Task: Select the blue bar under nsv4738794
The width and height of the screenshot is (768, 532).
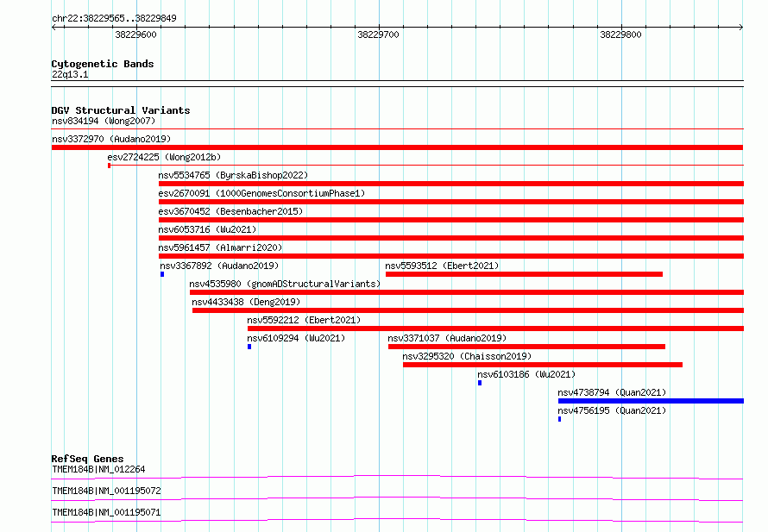Action: (651, 401)
